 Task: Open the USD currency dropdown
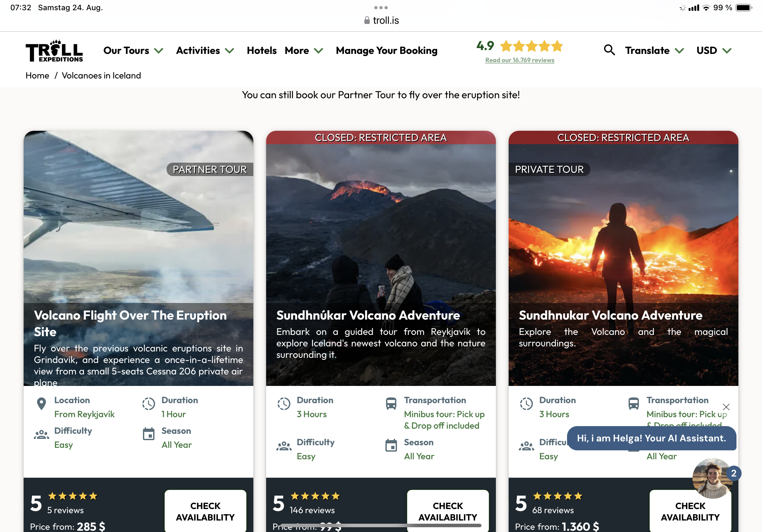[714, 50]
